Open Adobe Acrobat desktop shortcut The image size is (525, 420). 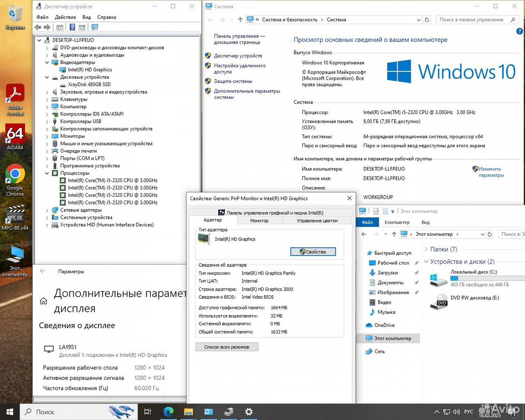coord(15,100)
